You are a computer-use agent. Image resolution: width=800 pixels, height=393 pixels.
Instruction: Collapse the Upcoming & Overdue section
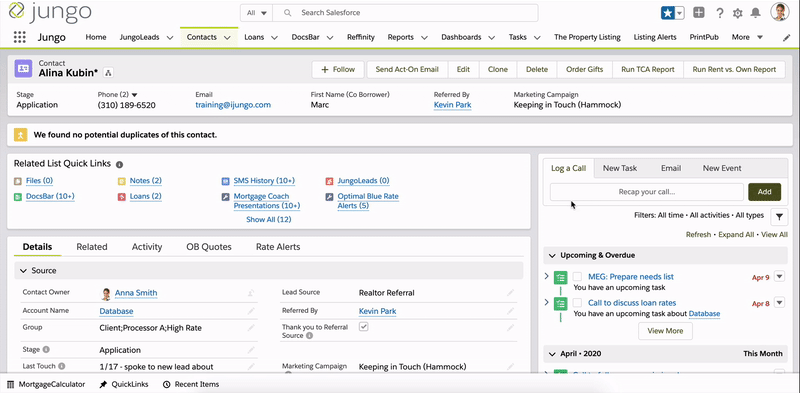(x=552, y=255)
